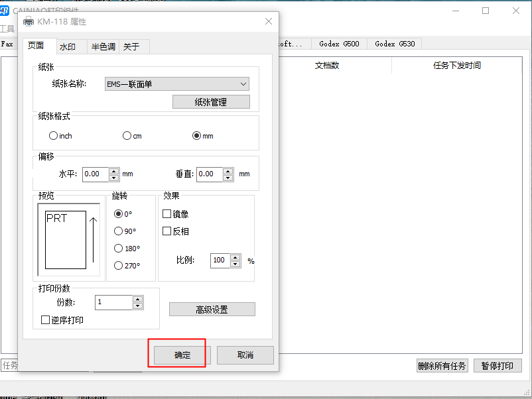This screenshot has height=399, width=532.
Task: Close the KM-118 properties dialog
Action: coord(269,21)
